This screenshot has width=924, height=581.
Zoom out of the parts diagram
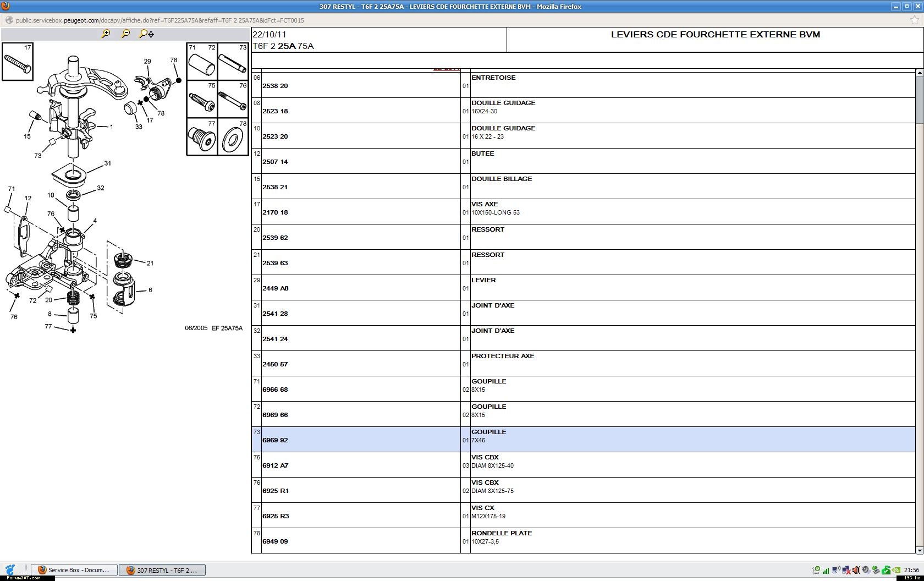pos(125,34)
